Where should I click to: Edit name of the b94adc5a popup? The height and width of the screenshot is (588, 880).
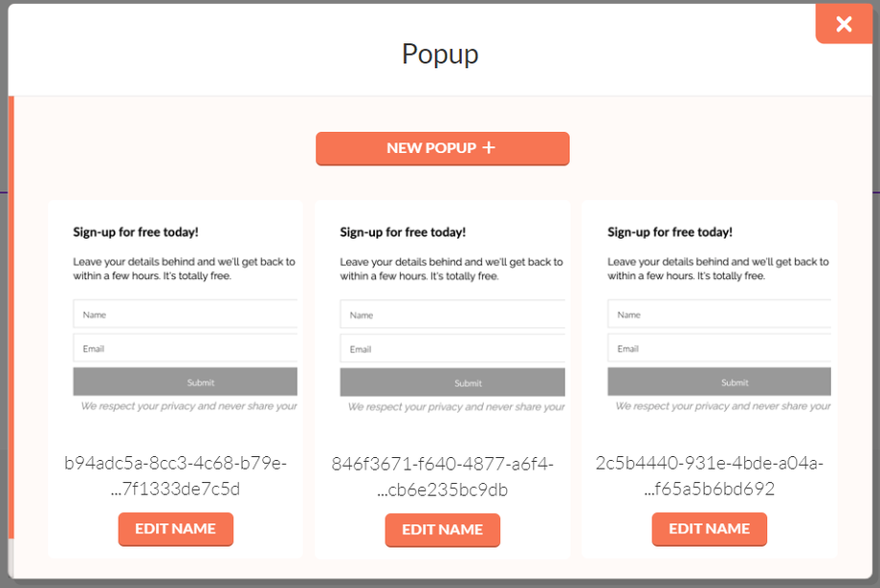tap(175, 529)
